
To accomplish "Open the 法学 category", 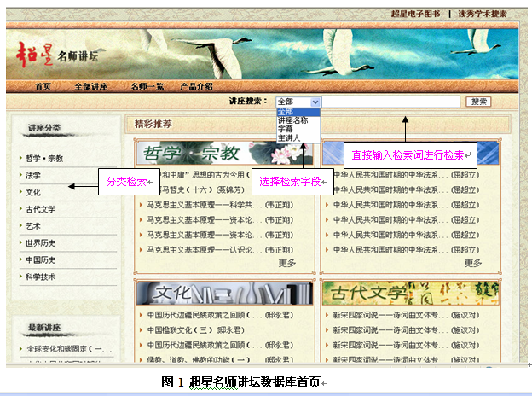I will 33,176.
